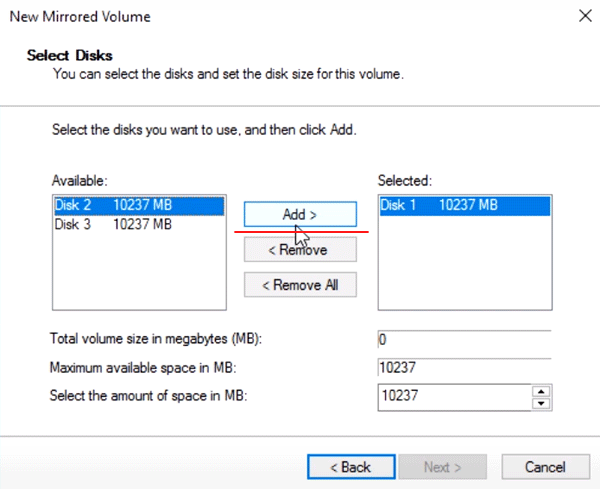The image size is (600, 489).
Task: Go back with the < Back button
Action: pos(351,467)
